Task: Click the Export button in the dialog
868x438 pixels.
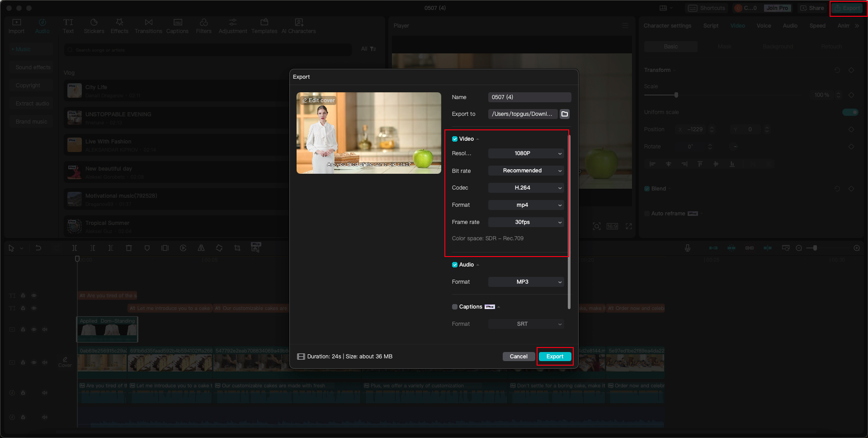Action: coord(555,357)
